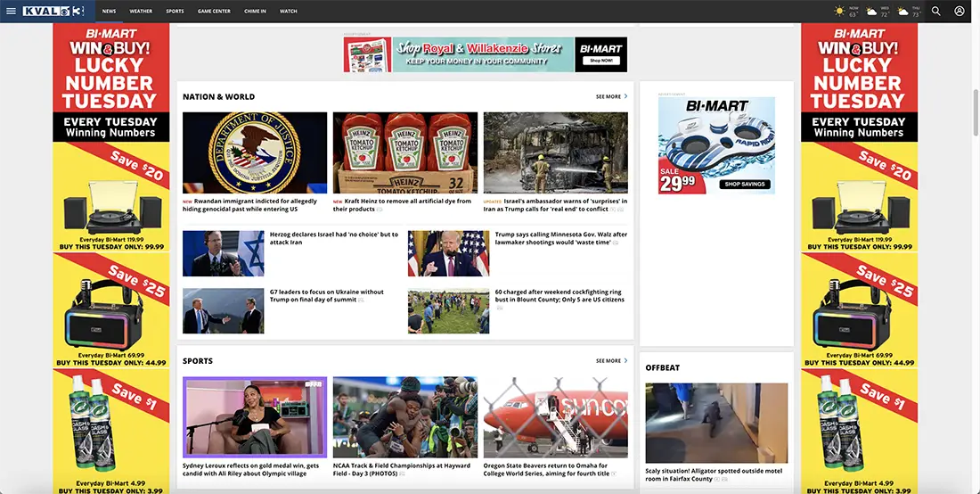Click the sunny current weather icon
Screen dimensions: 980x494
point(840,12)
